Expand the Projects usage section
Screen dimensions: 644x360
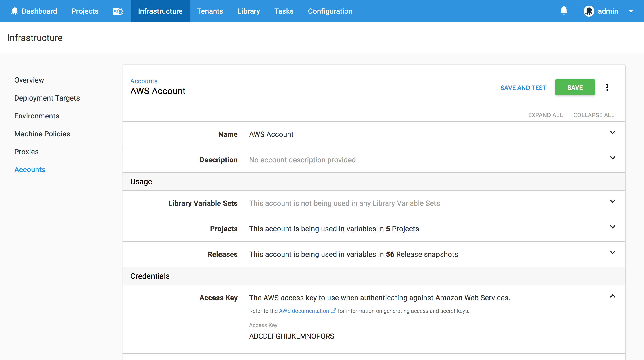(613, 227)
